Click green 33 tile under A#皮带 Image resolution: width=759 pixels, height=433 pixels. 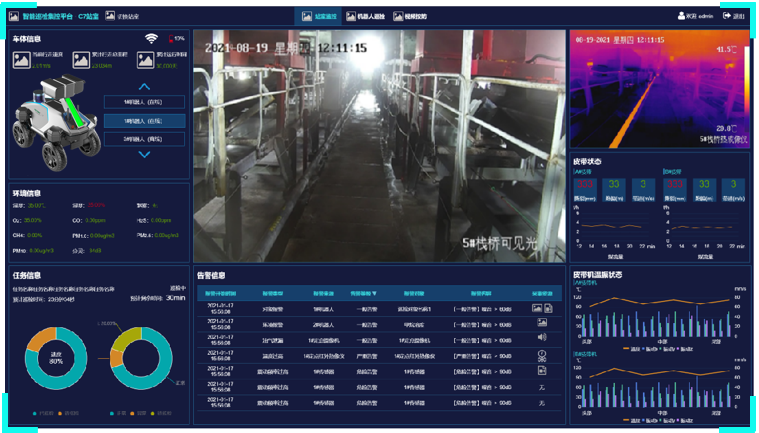click(x=614, y=189)
